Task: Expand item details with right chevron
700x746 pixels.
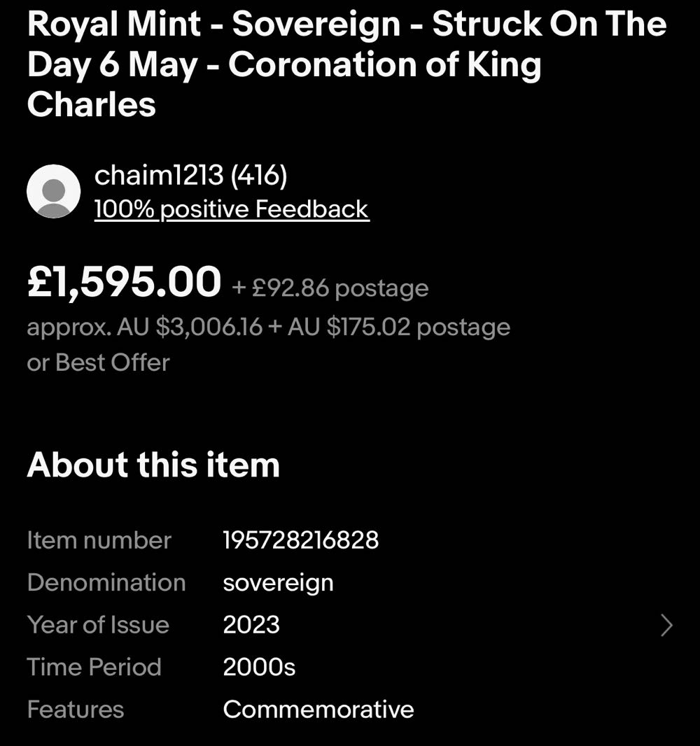Action: pyautogui.click(x=666, y=625)
